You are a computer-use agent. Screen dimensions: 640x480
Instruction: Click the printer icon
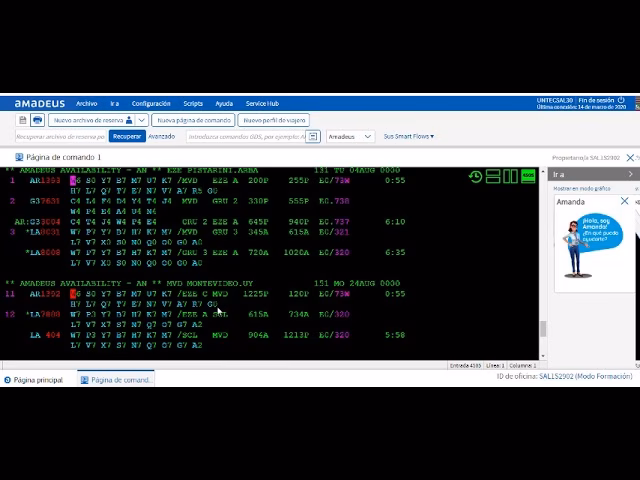38,120
